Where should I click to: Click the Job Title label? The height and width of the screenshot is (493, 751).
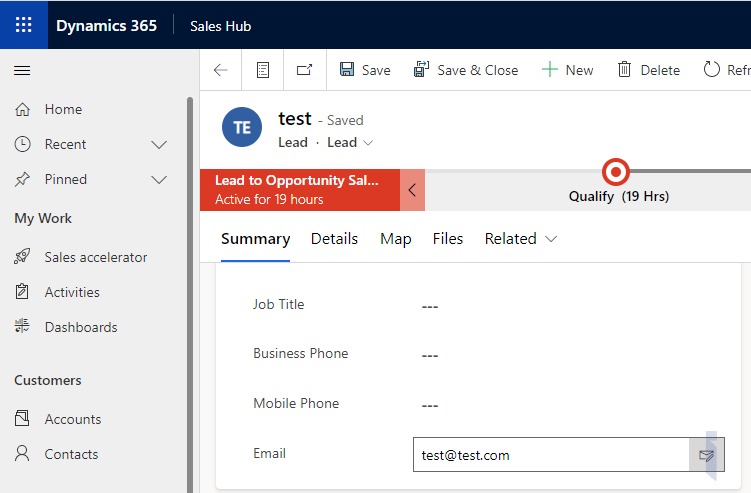[278, 304]
